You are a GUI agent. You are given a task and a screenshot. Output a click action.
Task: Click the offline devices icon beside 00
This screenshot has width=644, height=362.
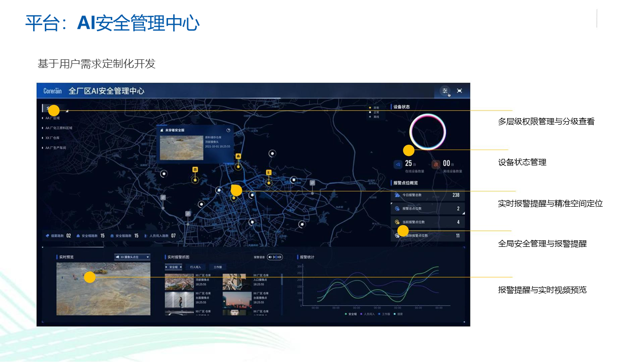[x=436, y=163]
